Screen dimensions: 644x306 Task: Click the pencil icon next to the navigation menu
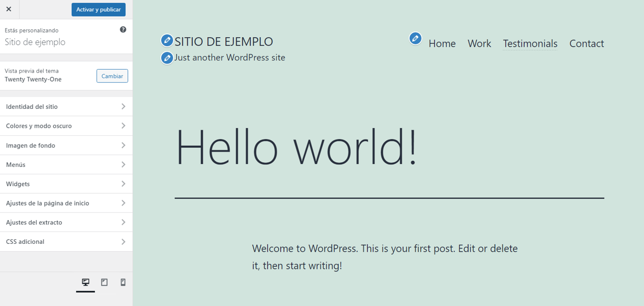coord(415,38)
